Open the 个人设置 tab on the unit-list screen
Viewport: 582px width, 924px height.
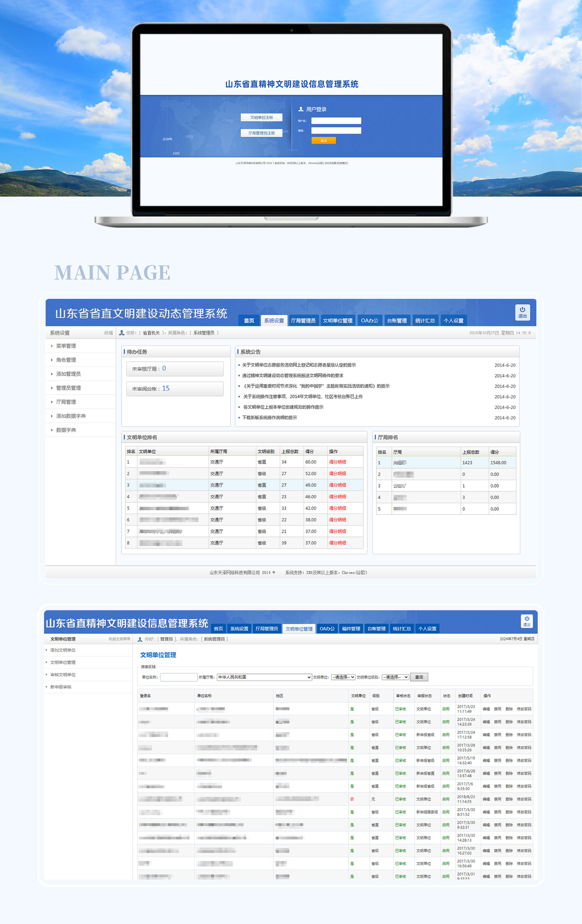[427, 629]
